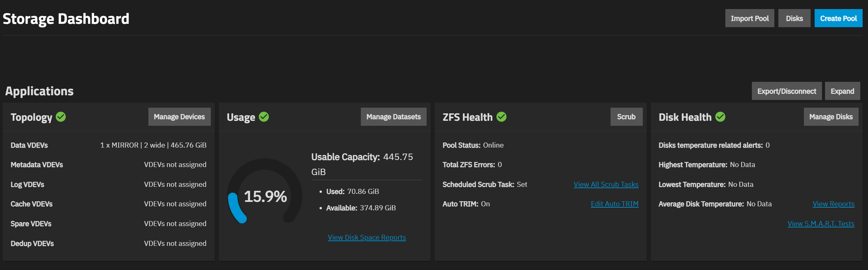Open the View All Scrub Tasks link
Screen dimensions: 868x270
coord(606,184)
